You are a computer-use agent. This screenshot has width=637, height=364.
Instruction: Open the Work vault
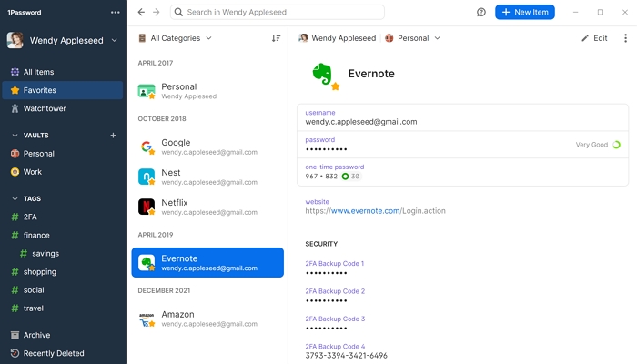point(63,172)
